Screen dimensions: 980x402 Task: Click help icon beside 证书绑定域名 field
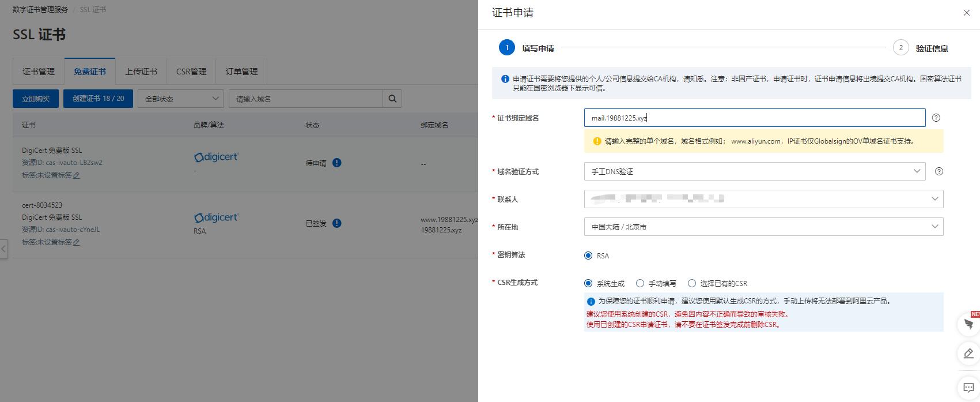[x=936, y=118]
